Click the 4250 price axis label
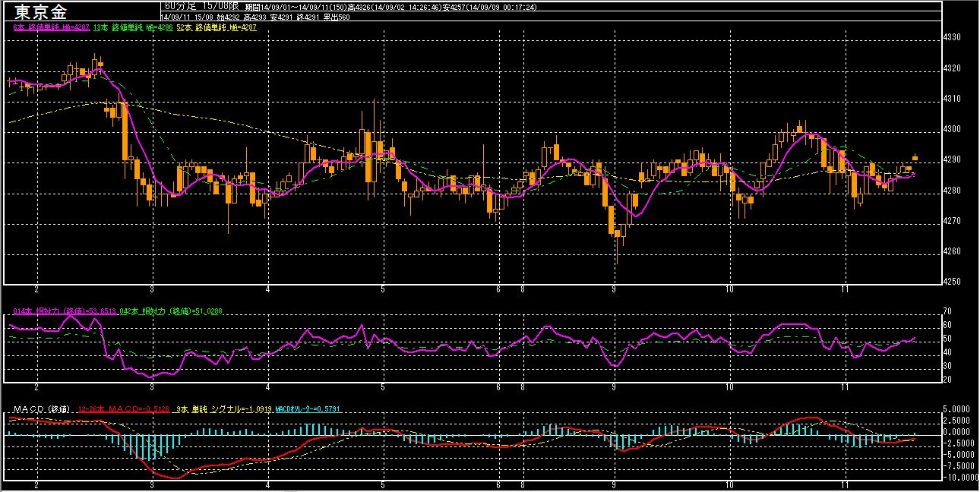 (x=953, y=282)
